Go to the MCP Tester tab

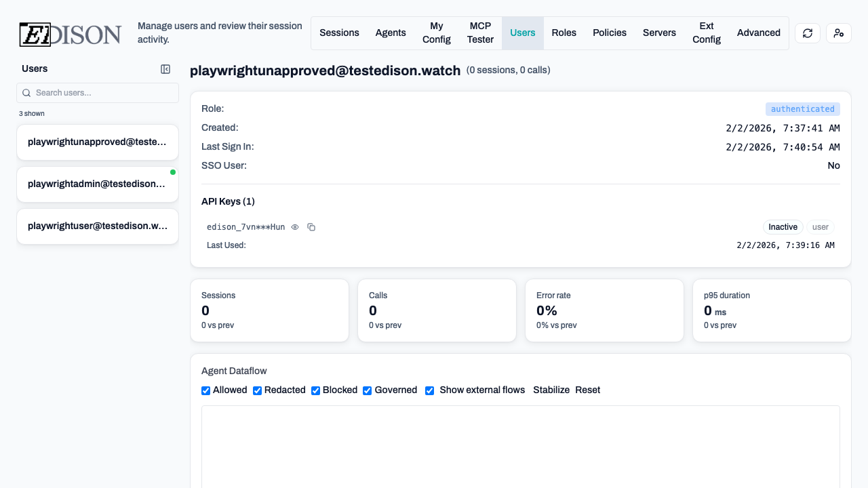pos(480,33)
